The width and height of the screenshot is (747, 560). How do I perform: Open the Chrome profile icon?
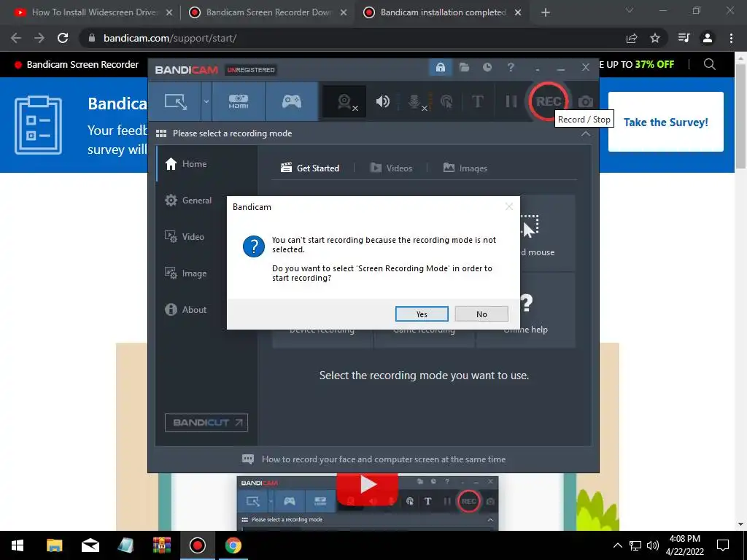(707, 38)
